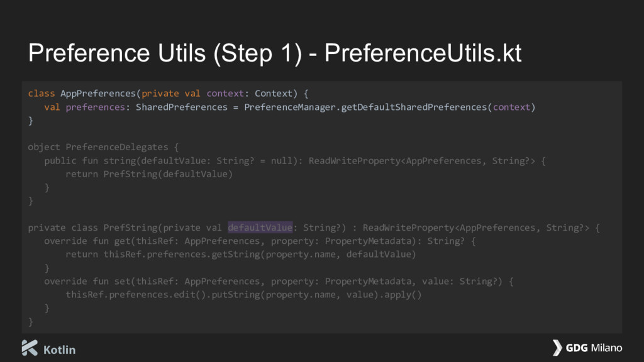Click the Kotlin logo icon

coord(30,348)
